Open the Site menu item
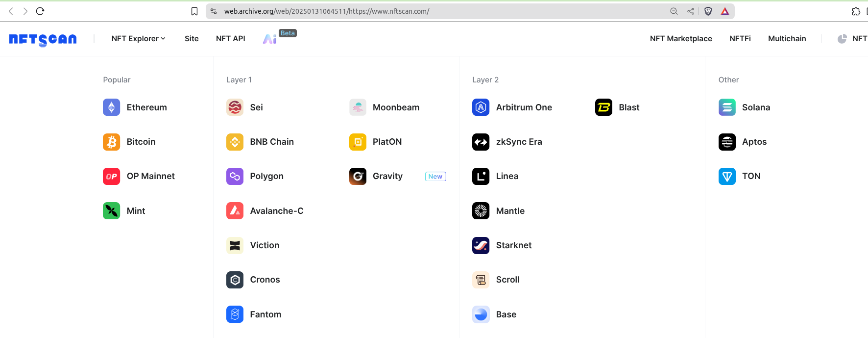 (192, 39)
